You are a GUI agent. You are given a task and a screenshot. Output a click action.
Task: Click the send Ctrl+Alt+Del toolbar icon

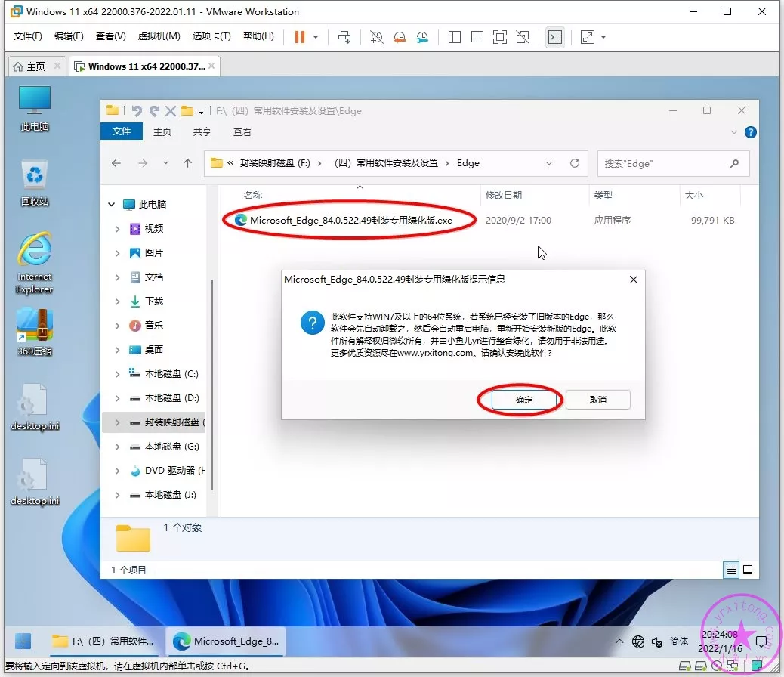coord(344,37)
